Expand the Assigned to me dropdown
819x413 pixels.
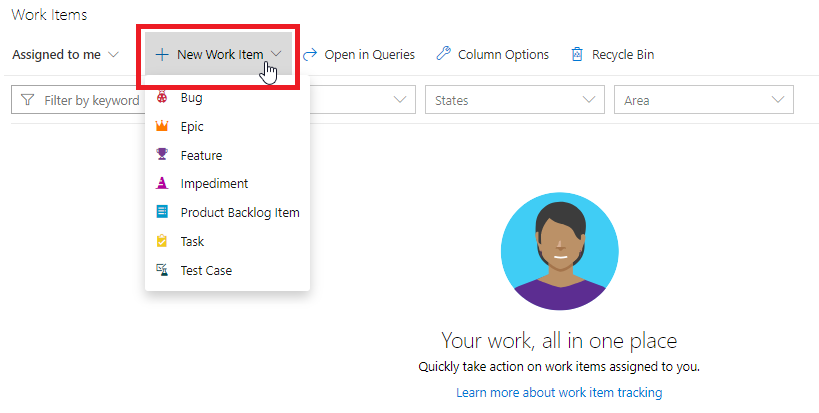[x=113, y=54]
